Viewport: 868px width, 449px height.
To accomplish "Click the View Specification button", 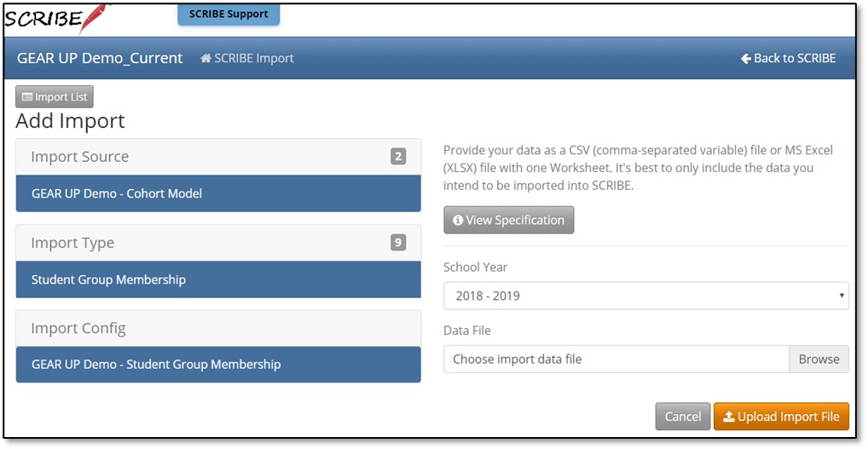I will pos(509,220).
